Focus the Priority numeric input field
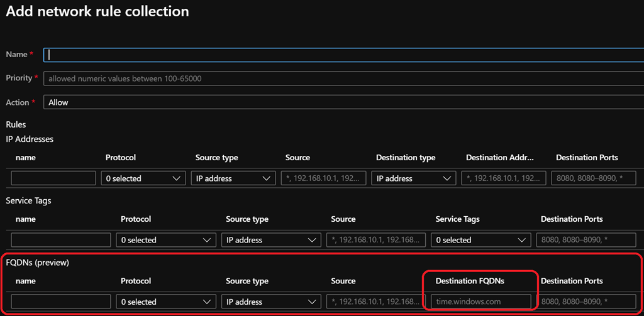The image size is (644, 316). [343, 79]
